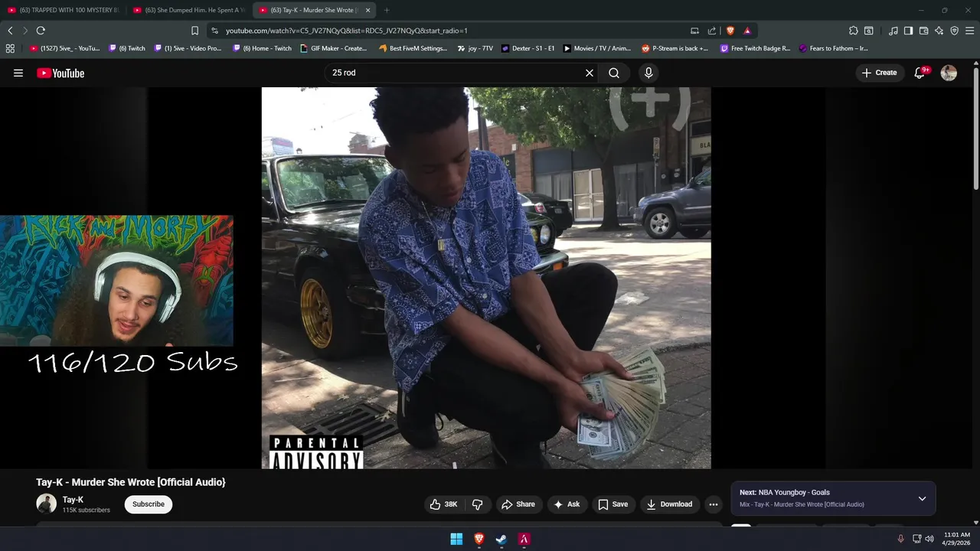The height and width of the screenshot is (551, 980).
Task: Close the Tay-K Murder She Wrote tab
Action: point(368,10)
